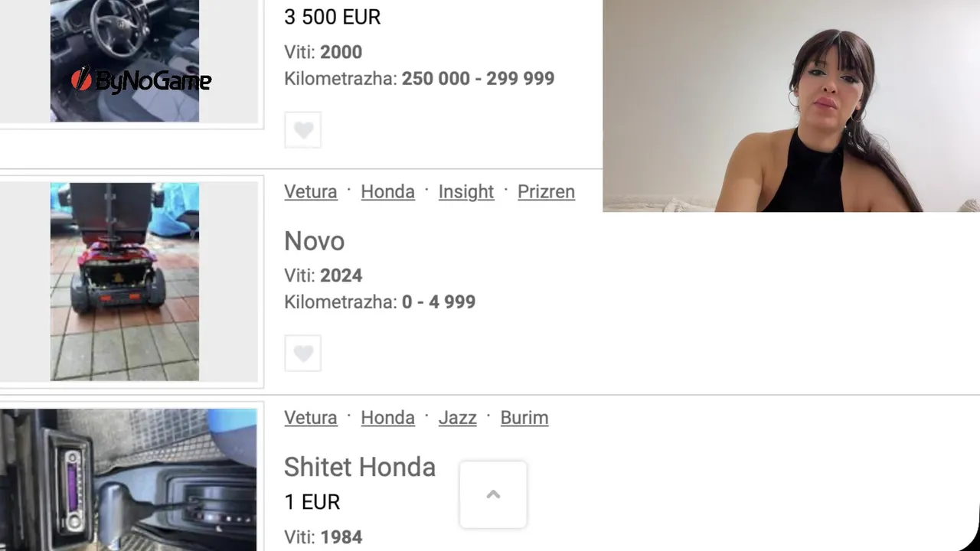
Task: View the red mobility scooter thumbnail
Action: (125, 282)
